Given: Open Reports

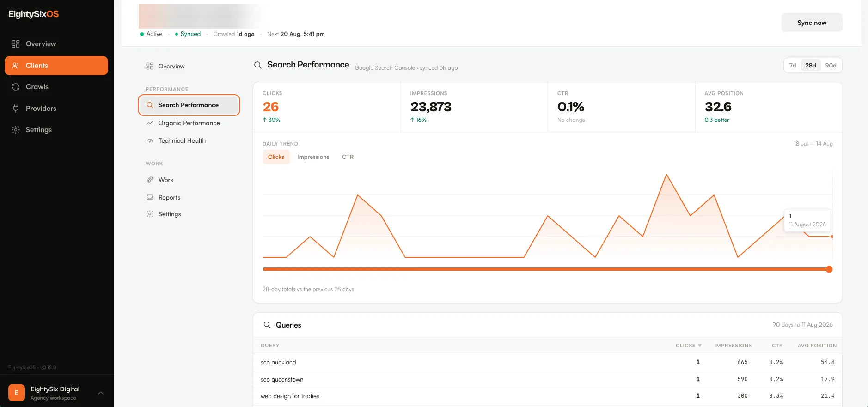Looking at the screenshot, I should (x=189, y=197).
